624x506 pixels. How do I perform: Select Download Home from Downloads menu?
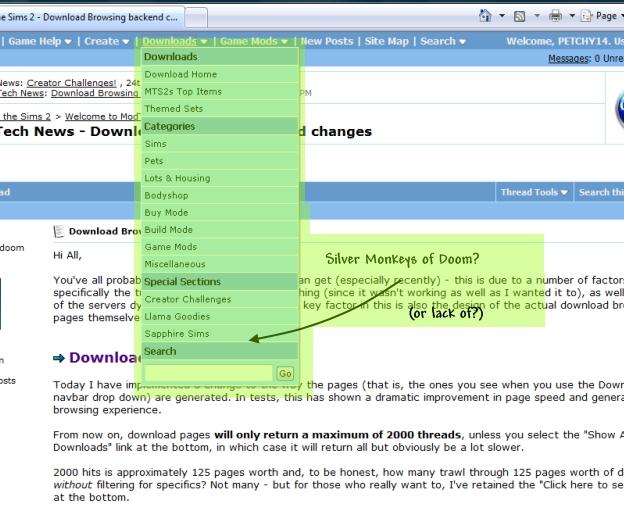pos(180,74)
